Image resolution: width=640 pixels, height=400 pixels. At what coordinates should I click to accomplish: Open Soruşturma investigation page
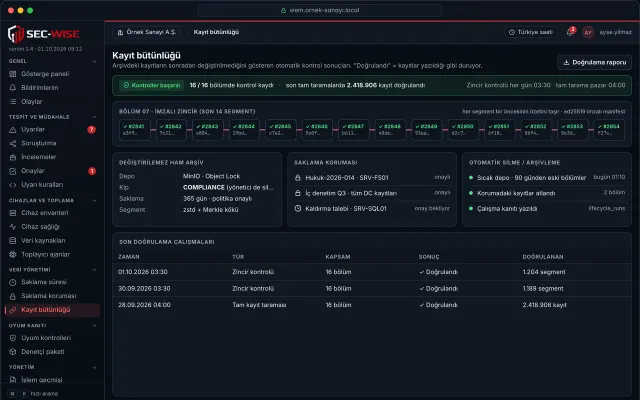pyautogui.click(x=52, y=143)
